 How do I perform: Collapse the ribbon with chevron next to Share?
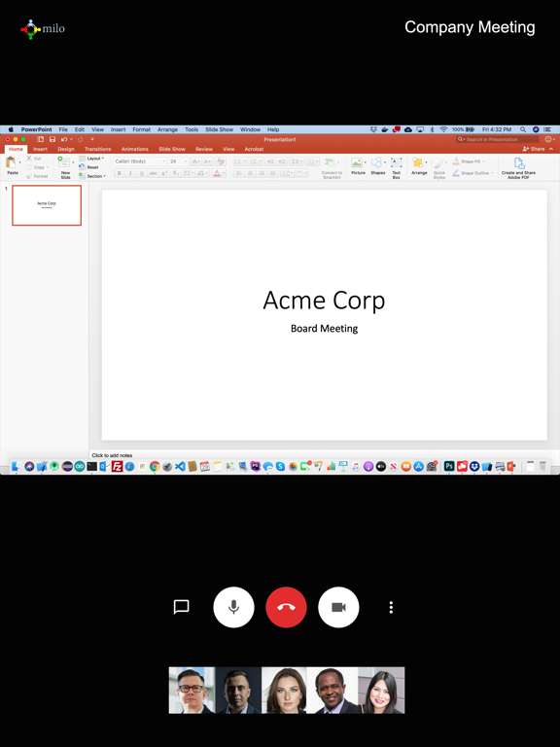point(551,149)
